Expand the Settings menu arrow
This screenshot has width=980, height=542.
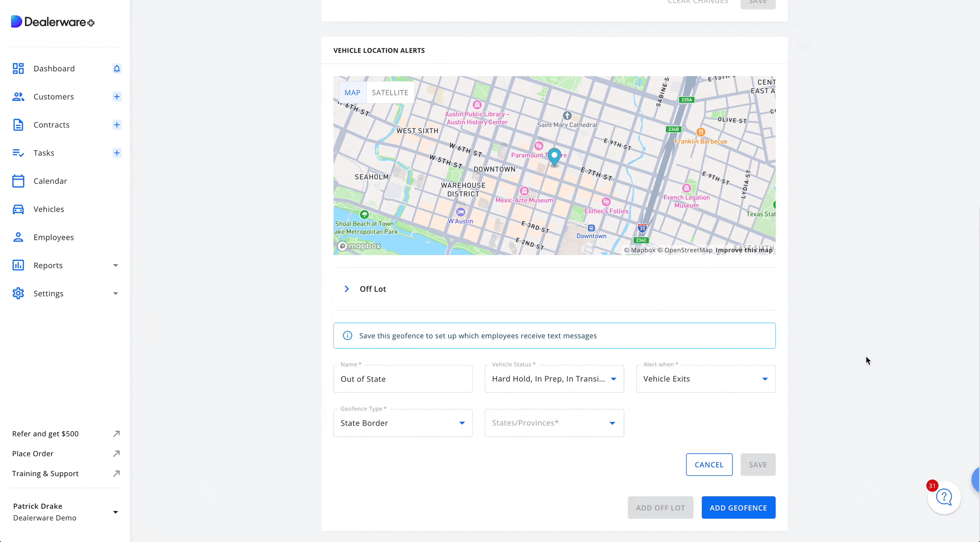115,293
